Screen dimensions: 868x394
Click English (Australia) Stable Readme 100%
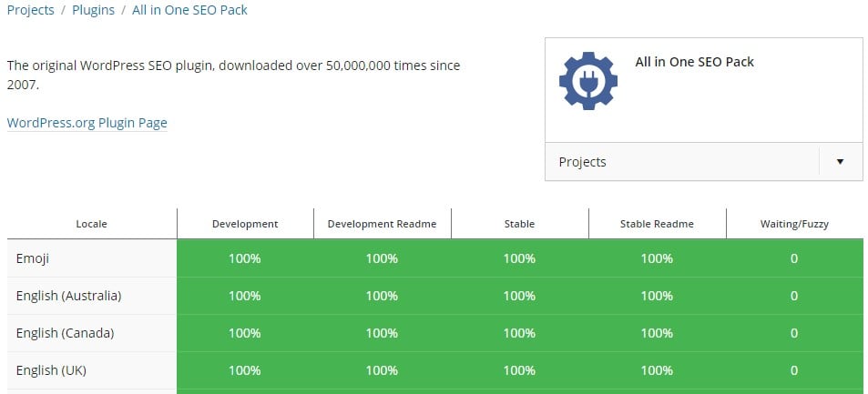click(x=657, y=296)
